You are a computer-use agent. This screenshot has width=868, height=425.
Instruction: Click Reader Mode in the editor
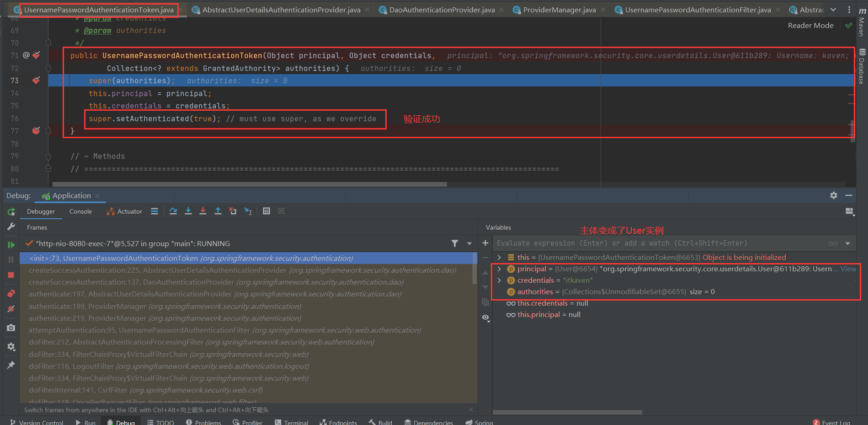point(810,26)
